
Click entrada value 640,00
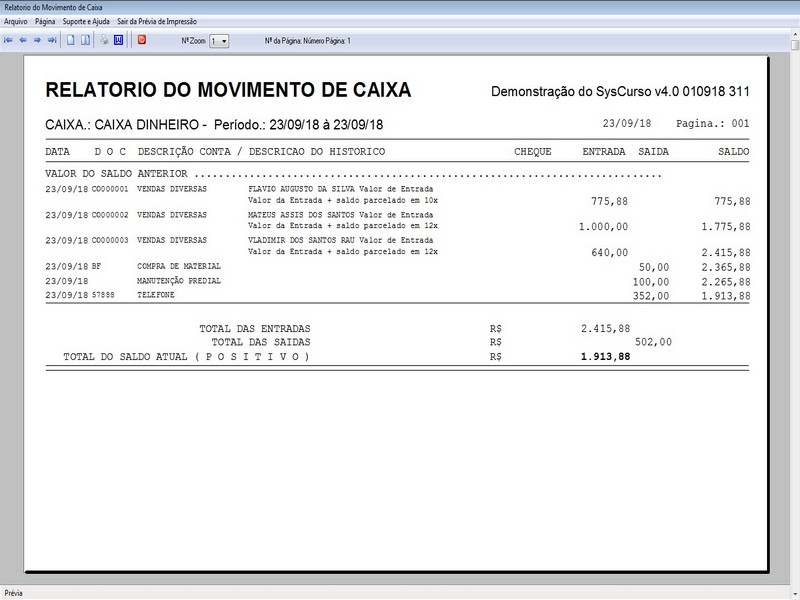610,253
